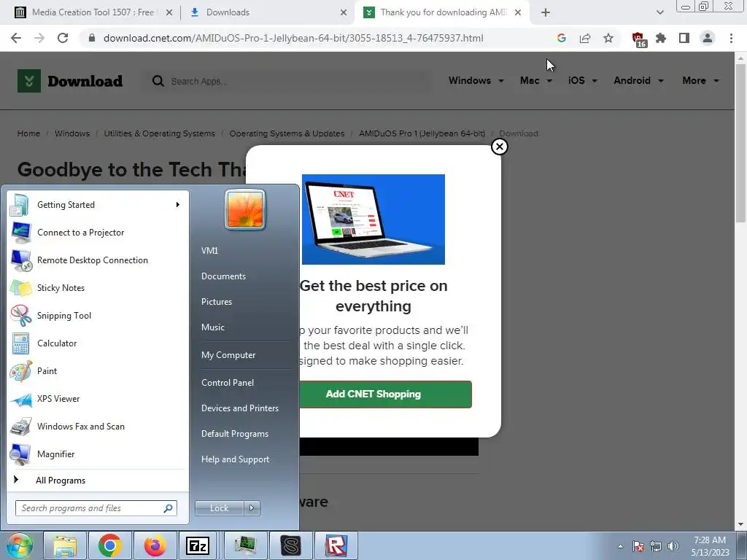This screenshot has width=747, height=560.
Task: Open Pictures in Start menu
Action: 216,302
